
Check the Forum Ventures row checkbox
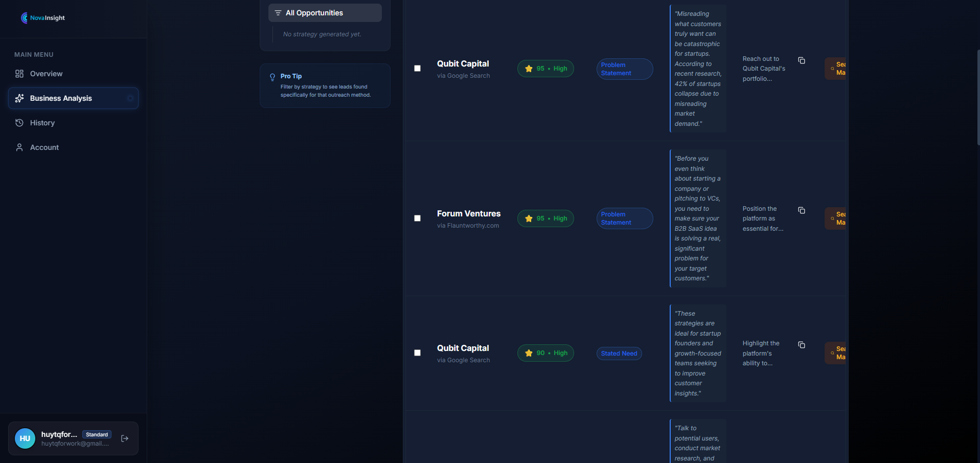[417, 218]
